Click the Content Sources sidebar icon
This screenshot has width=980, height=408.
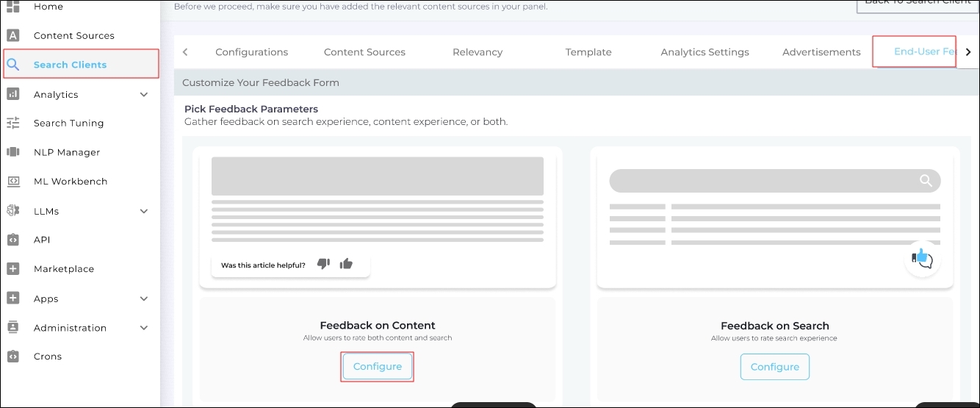pyautogui.click(x=12, y=35)
